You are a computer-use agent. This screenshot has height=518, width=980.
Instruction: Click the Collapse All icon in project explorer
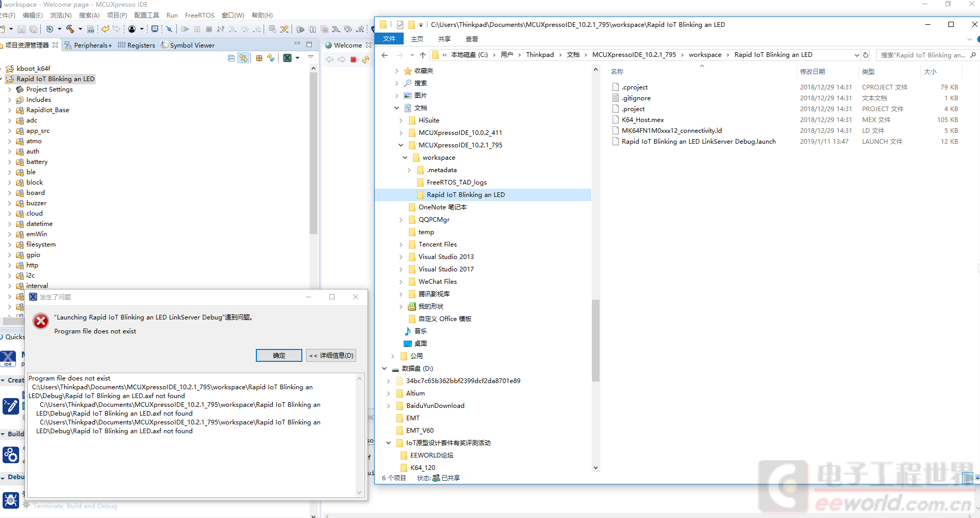click(231, 58)
